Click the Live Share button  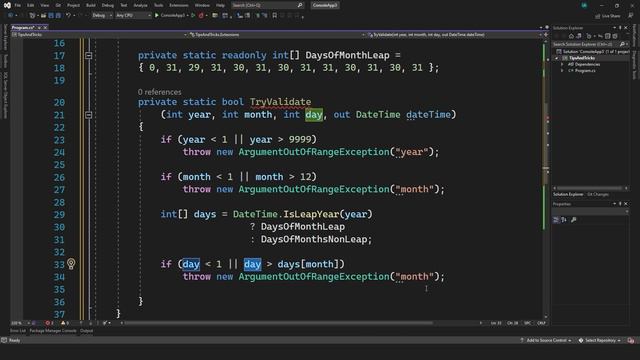[x=608, y=16]
